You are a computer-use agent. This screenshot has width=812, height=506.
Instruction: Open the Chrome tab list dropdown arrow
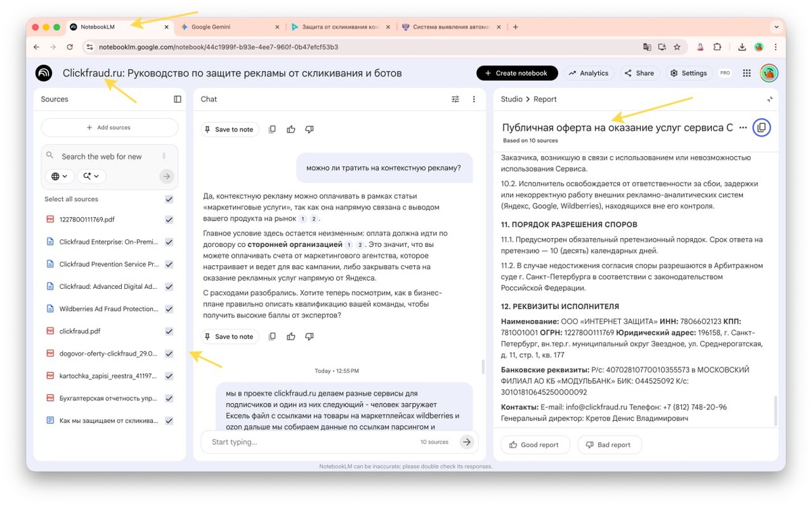tap(775, 27)
